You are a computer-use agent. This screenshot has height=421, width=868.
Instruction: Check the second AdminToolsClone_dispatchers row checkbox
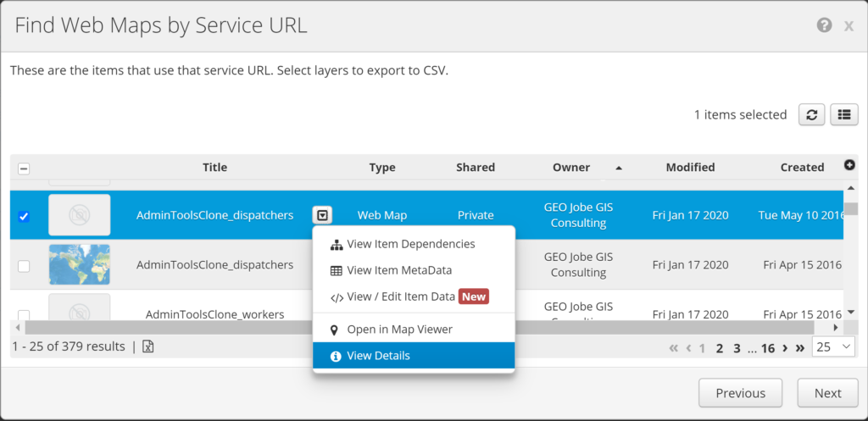coord(24,266)
